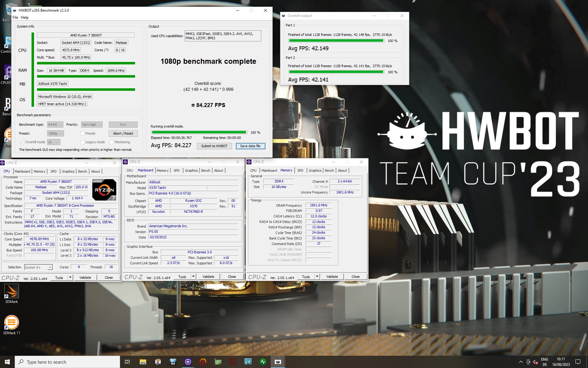Open the colorful pencil taskbar icon
Viewport: 588px width, 368px height.
pyautogui.click(x=158, y=362)
